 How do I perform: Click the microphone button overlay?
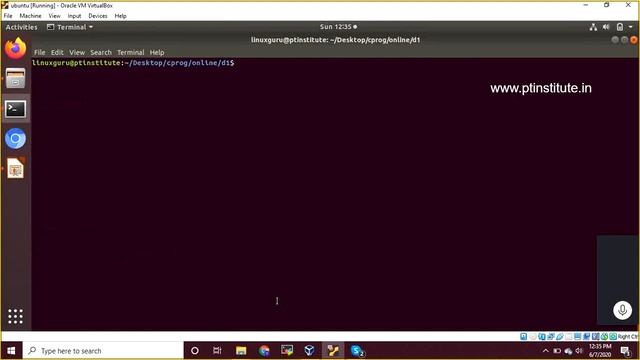tap(622, 310)
